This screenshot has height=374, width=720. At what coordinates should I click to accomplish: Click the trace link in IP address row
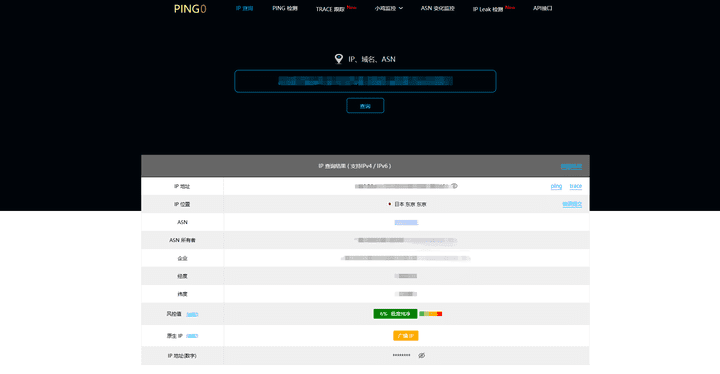pyautogui.click(x=576, y=186)
